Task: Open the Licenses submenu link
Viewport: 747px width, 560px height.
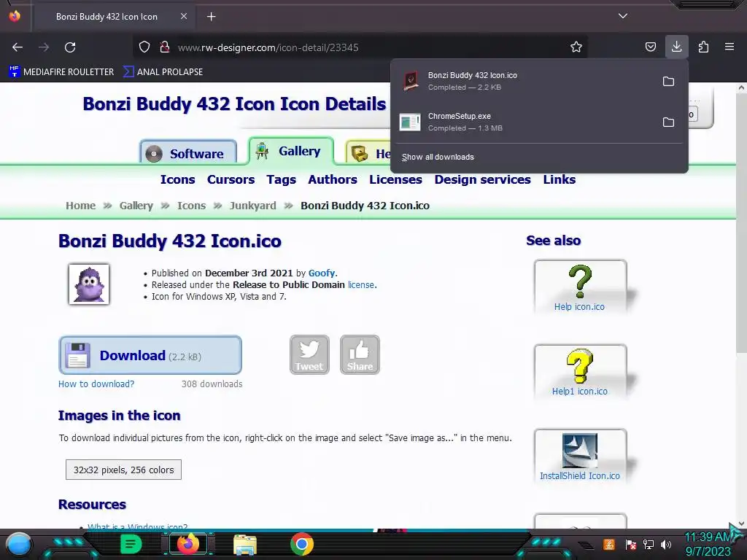Action: (x=395, y=179)
